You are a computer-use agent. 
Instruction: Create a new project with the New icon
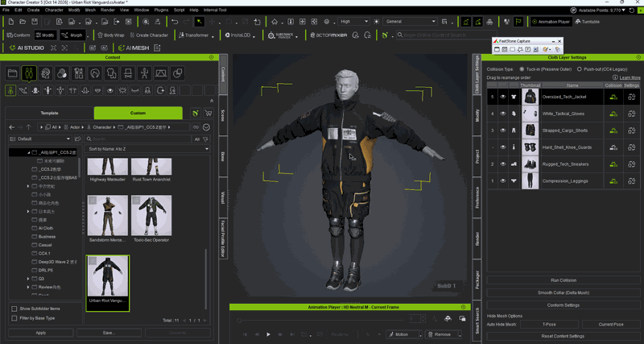11,22
